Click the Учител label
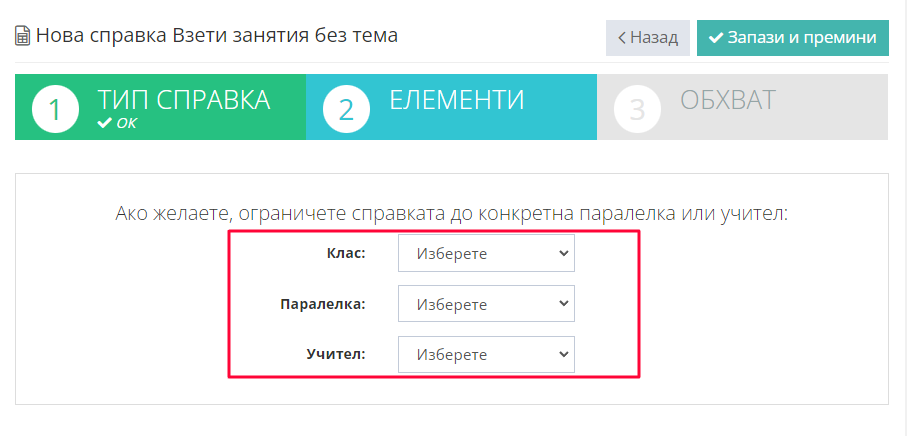 pyautogui.click(x=336, y=354)
